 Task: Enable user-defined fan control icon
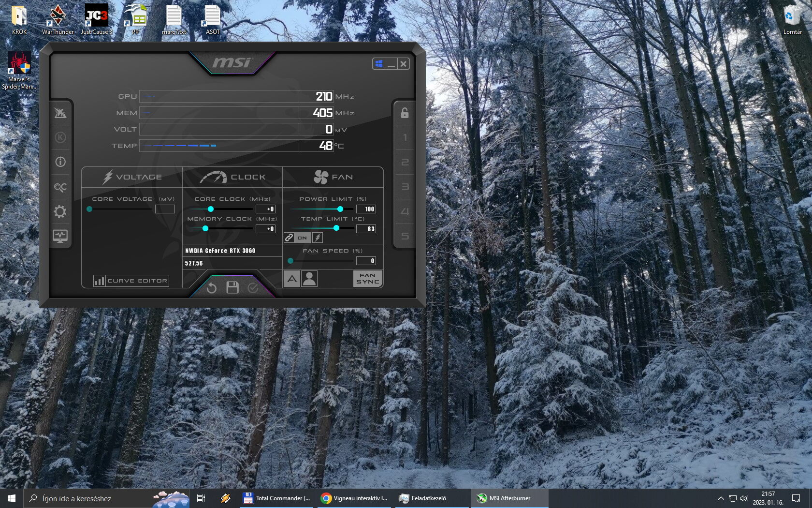(x=309, y=279)
